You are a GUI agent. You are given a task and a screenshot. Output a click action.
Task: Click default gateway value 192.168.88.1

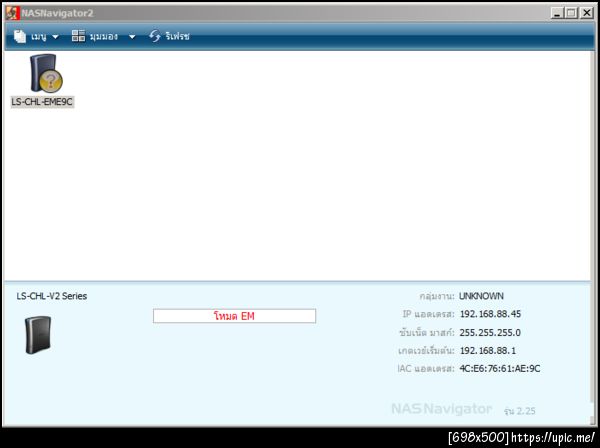click(x=488, y=350)
